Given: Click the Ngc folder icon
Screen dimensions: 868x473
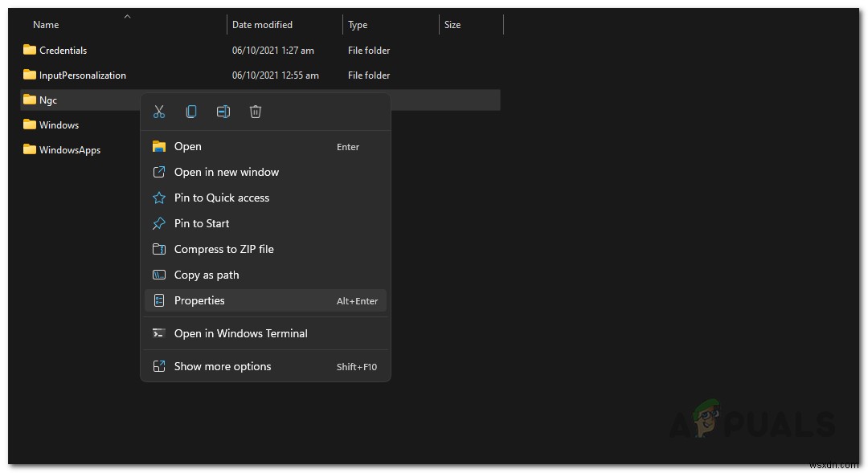Looking at the screenshot, I should [30, 100].
